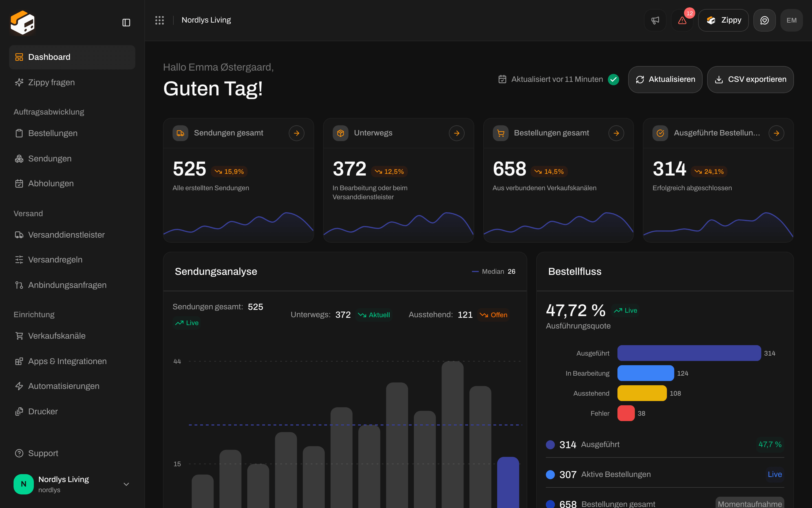Open Versandregeln in the sidebar

(x=72, y=260)
